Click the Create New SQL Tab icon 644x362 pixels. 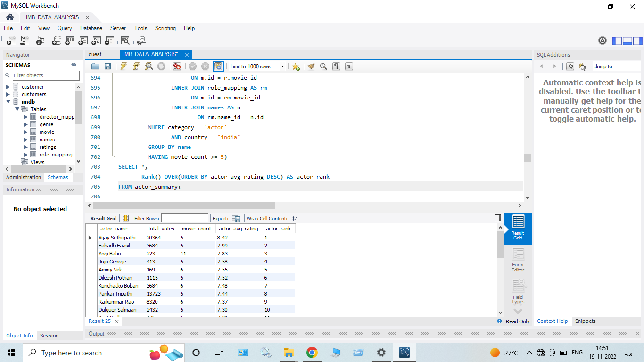[x=11, y=40]
